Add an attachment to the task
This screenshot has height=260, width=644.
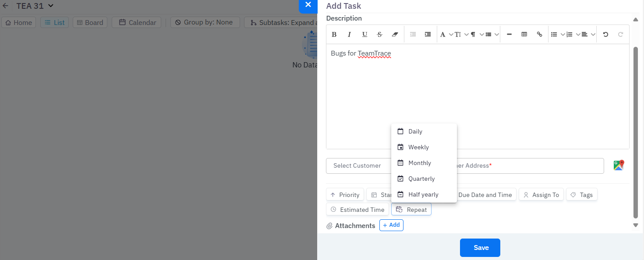(391, 225)
